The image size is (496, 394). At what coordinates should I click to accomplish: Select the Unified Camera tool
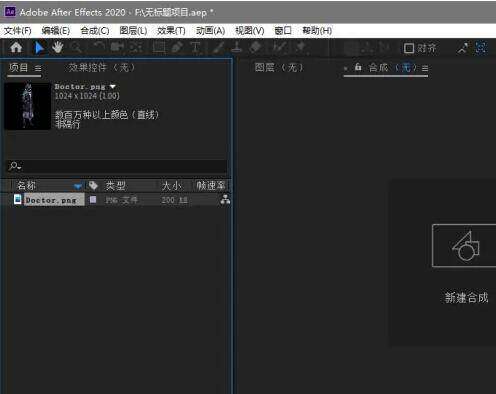[117, 47]
